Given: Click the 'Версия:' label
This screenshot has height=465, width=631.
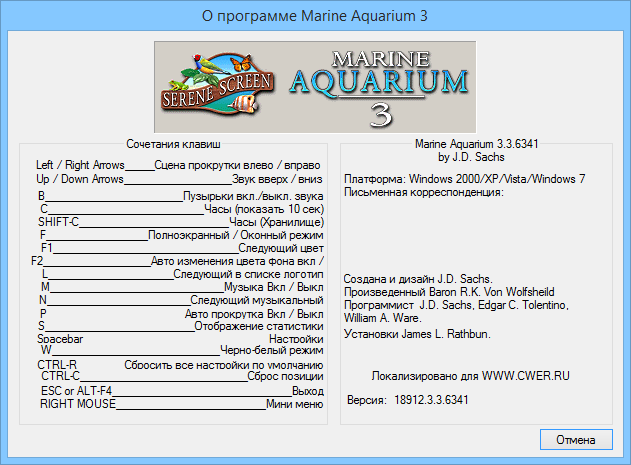Looking at the screenshot, I should coord(367,400).
